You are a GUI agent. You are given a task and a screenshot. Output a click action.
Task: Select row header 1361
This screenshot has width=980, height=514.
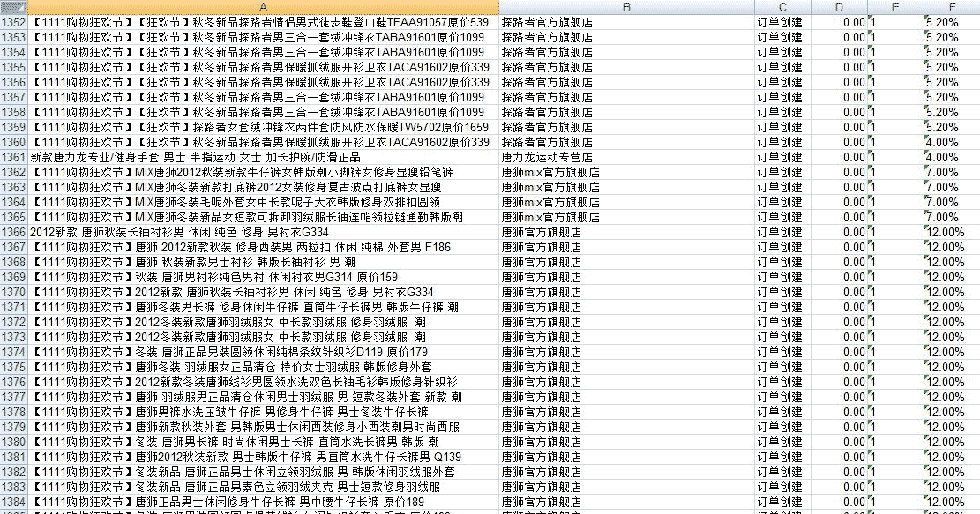tap(14, 158)
